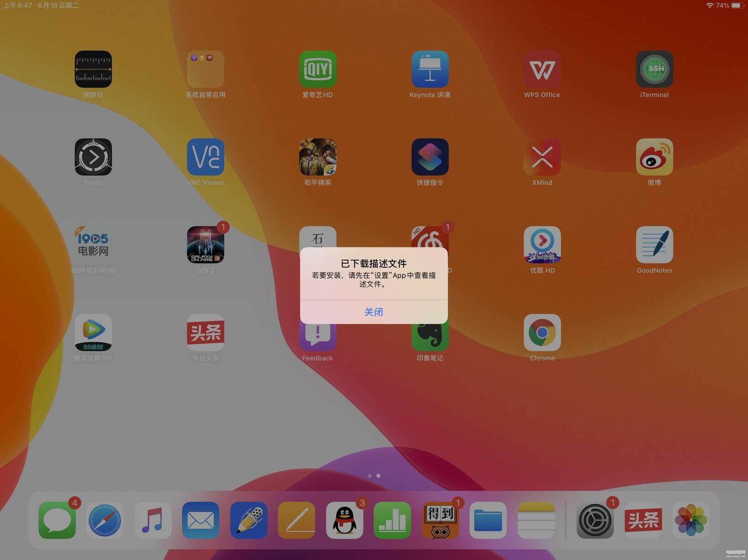The image size is (748, 560).
Task: Open Settings in the dock
Action: coord(595,520)
